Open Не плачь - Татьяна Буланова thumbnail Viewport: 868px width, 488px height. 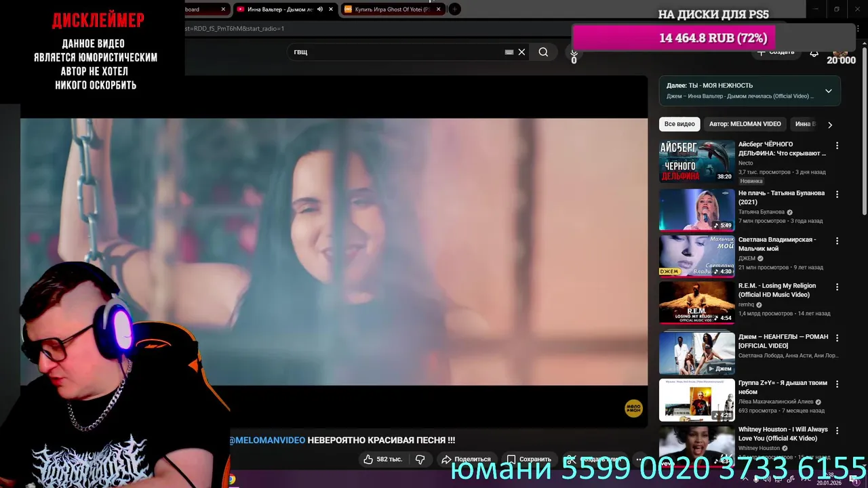coord(696,209)
